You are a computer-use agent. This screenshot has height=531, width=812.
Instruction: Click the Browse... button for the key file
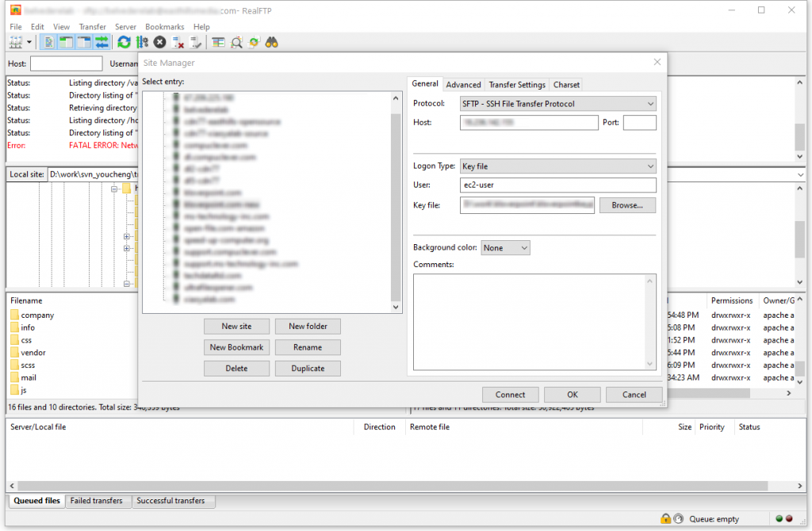pos(627,205)
